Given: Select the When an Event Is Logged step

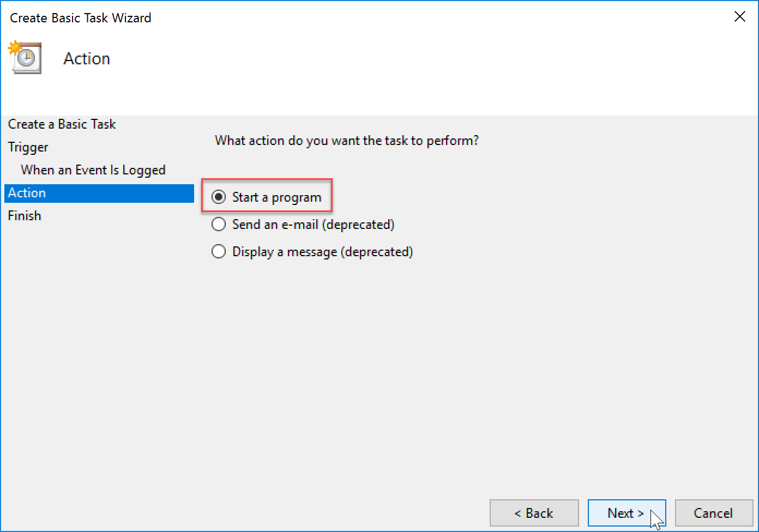Looking at the screenshot, I should pyautogui.click(x=93, y=170).
